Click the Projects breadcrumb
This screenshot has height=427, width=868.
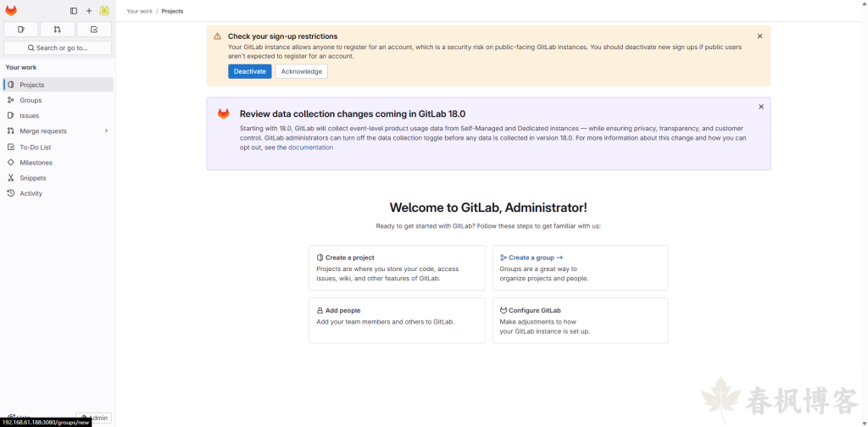click(172, 11)
